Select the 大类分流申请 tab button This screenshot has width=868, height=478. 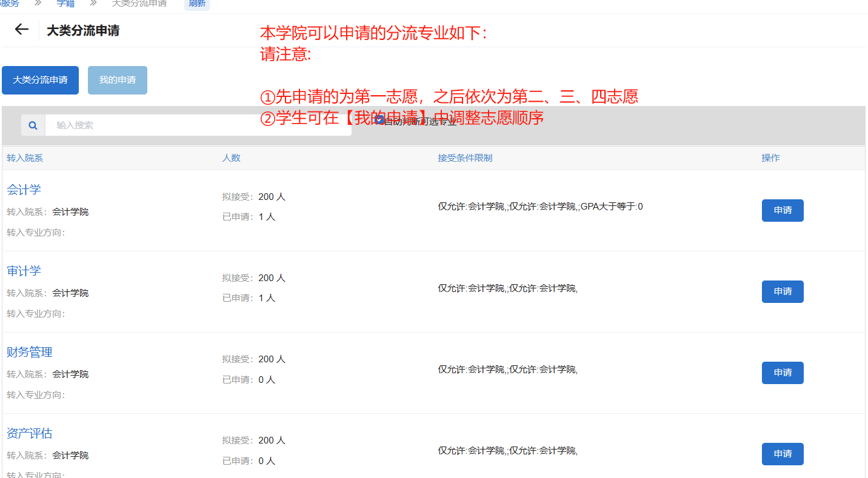click(40, 80)
